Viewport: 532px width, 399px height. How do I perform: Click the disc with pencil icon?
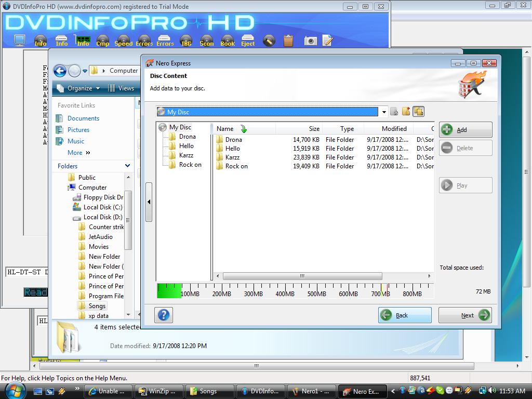pos(269,41)
